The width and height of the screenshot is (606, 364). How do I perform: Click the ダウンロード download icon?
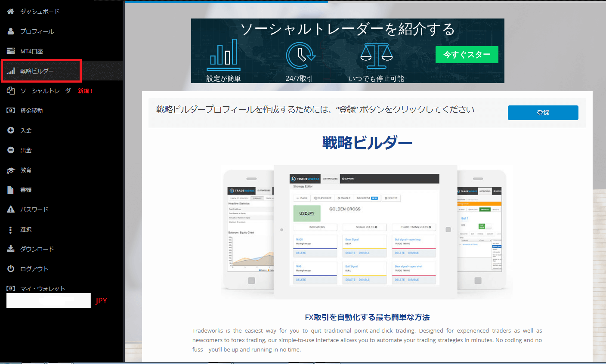pos(11,249)
